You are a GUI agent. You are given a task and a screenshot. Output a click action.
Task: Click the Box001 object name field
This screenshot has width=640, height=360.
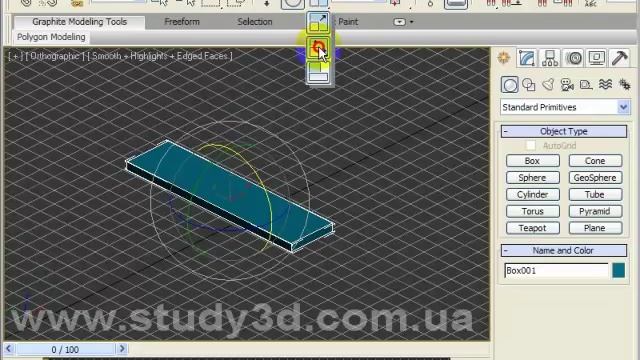556,271
